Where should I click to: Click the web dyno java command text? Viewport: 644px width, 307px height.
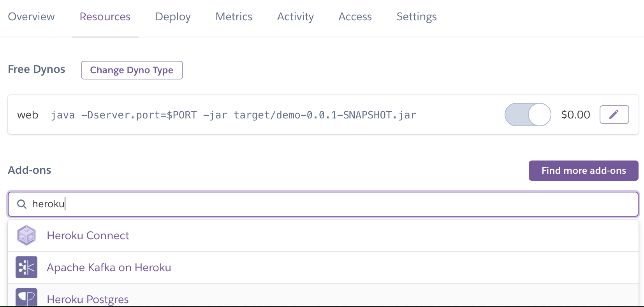pyautogui.click(x=234, y=115)
